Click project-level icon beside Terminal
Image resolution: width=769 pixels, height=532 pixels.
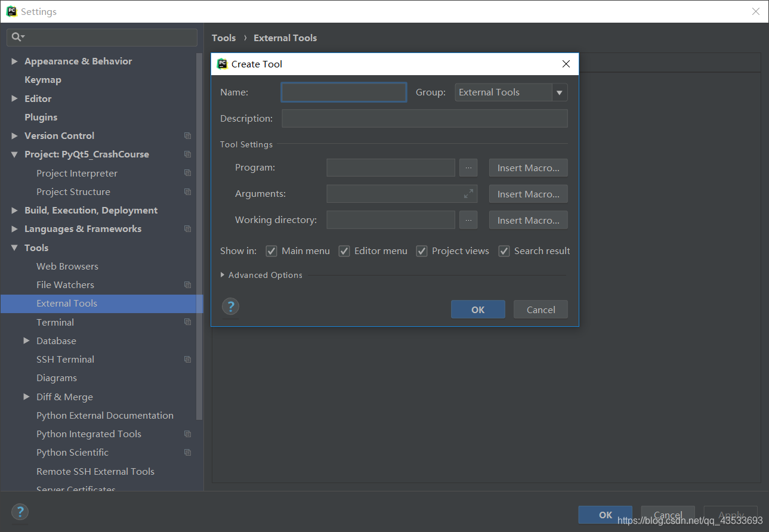pyautogui.click(x=188, y=322)
